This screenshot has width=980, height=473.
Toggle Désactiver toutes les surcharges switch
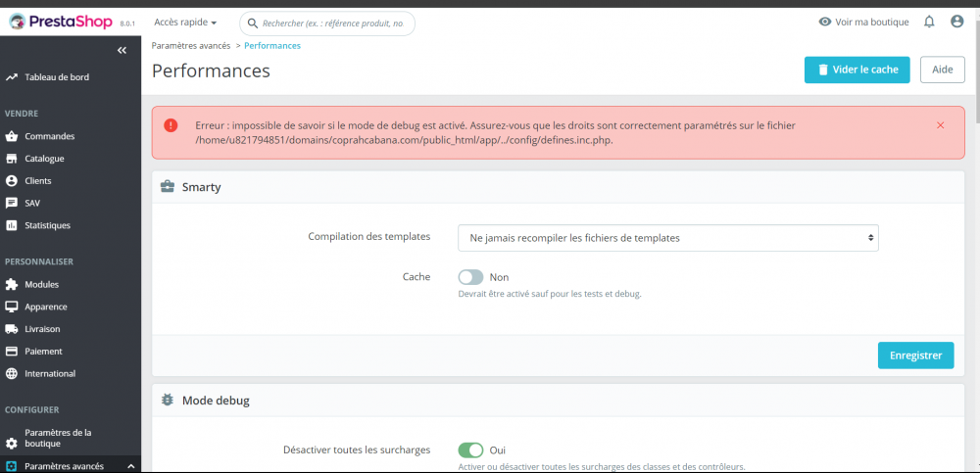coord(470,449)
